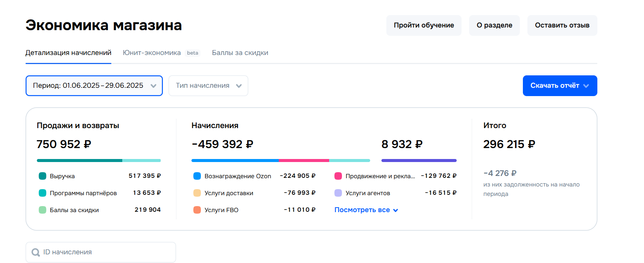
Task: Open the Тип начисления dropdown
Action: tap(208, 86)
